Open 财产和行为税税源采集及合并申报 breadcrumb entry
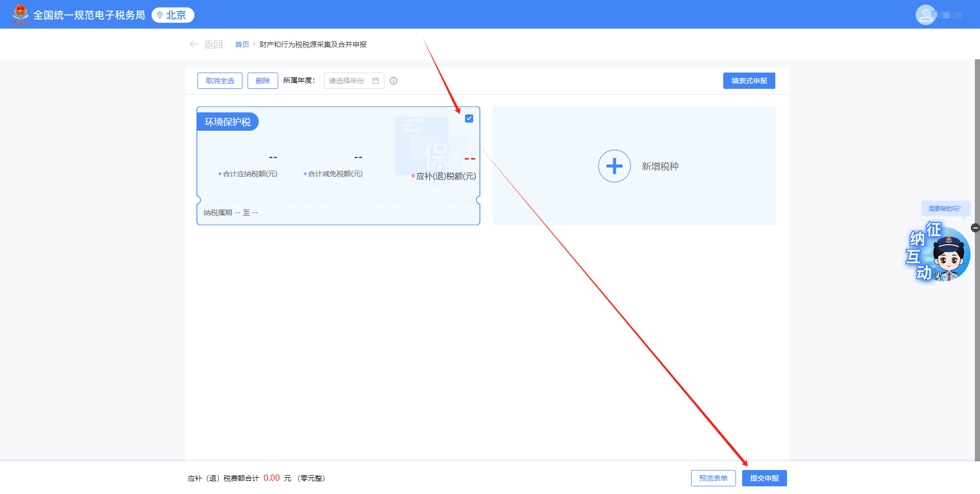The width and height of the screenshot is (980, 494). [313, 44]
